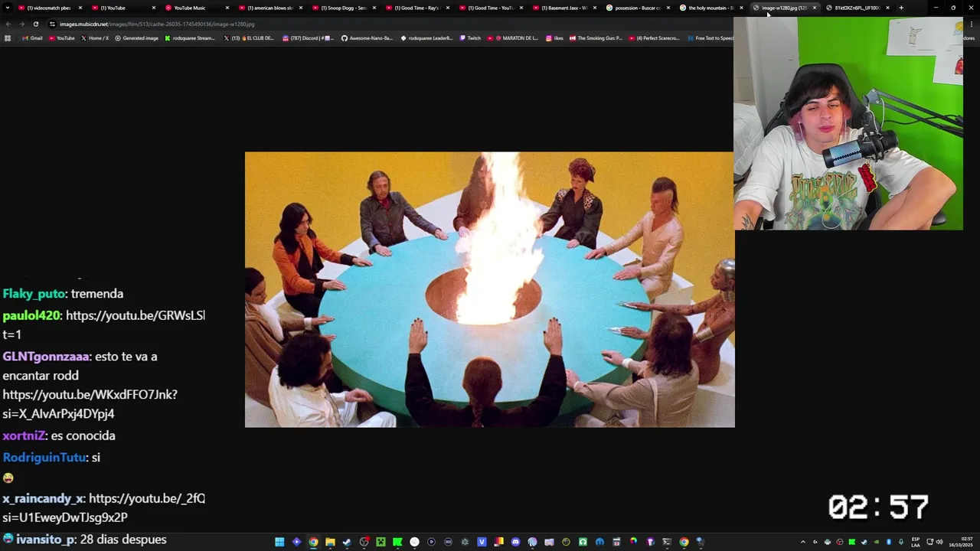Show hidden system tray icons

[802, 542]
